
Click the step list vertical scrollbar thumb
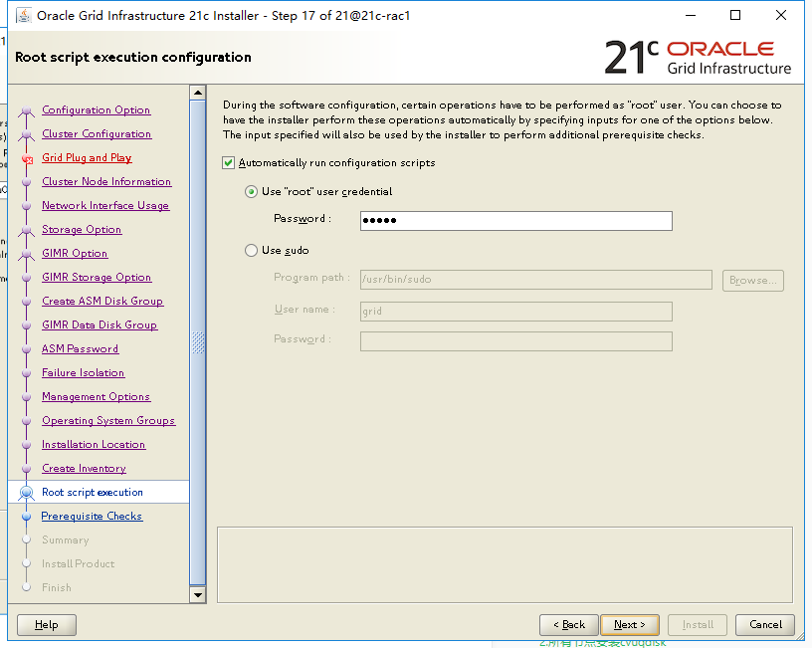(198, 342)
